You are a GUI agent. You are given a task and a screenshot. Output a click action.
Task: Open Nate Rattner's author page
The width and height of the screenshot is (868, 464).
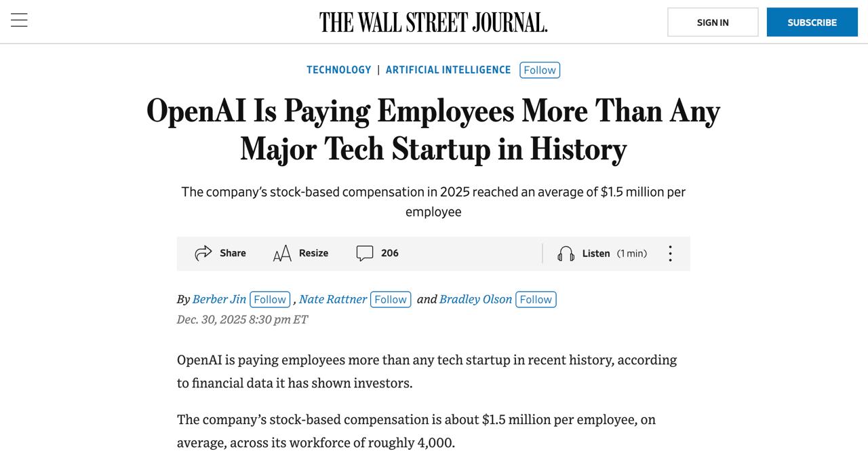pyautogui.click(x=333, y=299)
